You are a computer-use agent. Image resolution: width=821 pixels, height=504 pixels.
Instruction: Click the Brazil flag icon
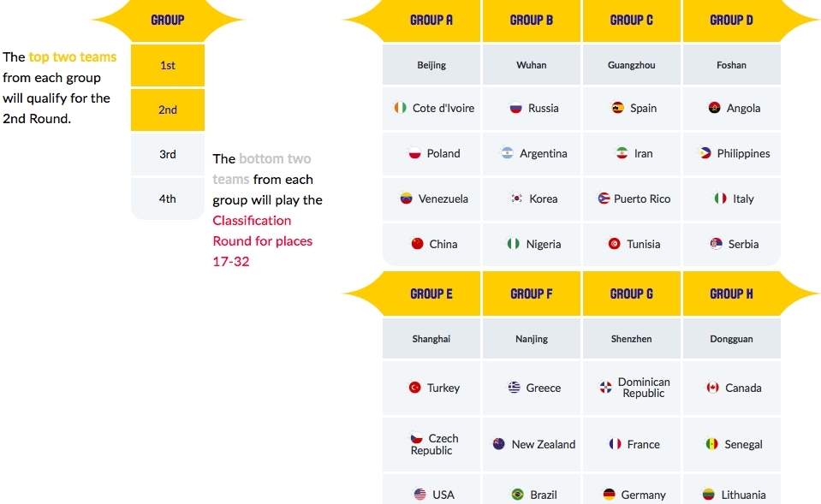[x=517, y=495]
